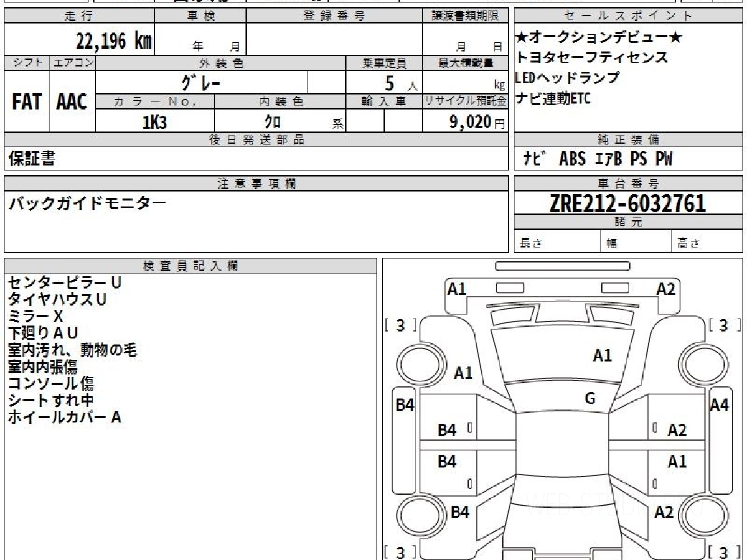Click the A1 mark beside the front bumper
This screenshot has height=560, width=747.
[x=457, y=289]
